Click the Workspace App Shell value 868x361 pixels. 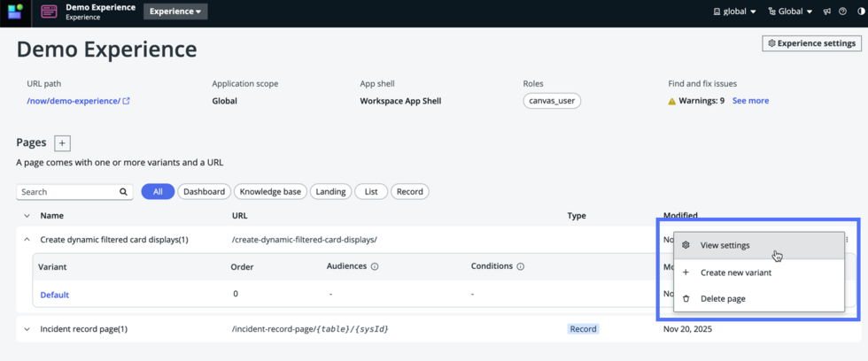(x=400, y=101)
